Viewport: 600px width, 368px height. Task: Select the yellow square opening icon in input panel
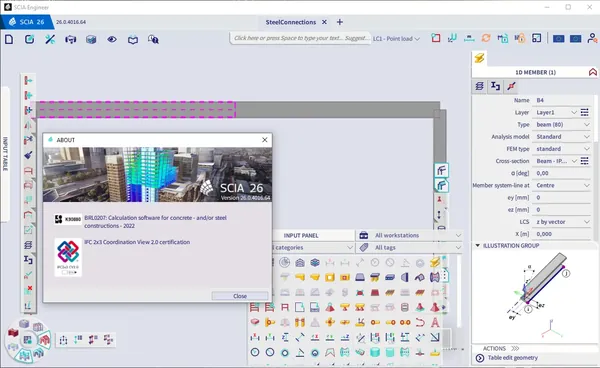330,277
